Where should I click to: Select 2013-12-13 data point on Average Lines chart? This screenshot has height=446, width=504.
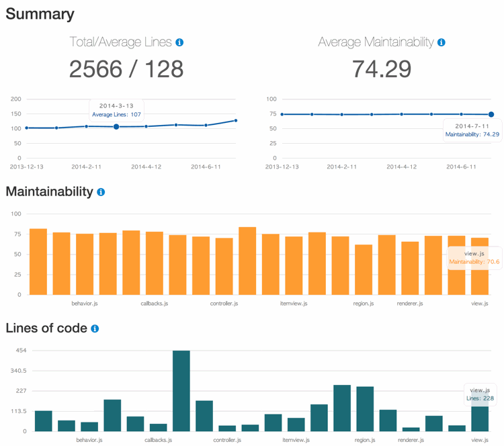(27, 128)
